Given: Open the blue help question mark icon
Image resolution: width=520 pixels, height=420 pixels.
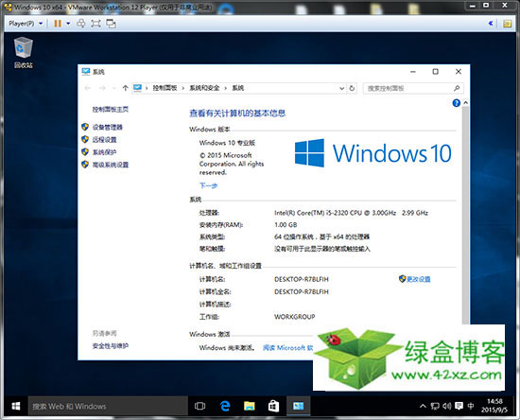Looking at the screenshot, I should pos(457,103).
